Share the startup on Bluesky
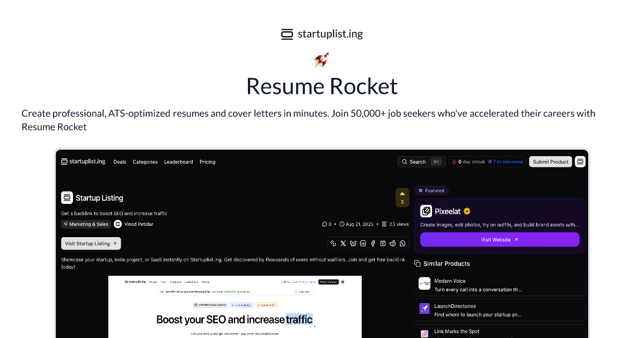The width and height of the screenshot is (644, 338). pyautogui.click(x=353, y=243)
